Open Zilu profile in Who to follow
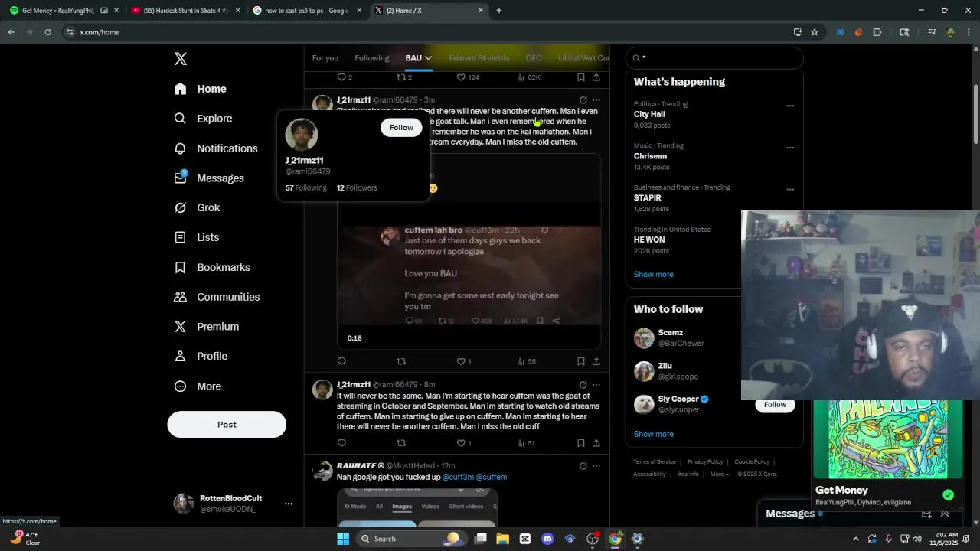This screenshot has width=980, height=551. point(665,366)
